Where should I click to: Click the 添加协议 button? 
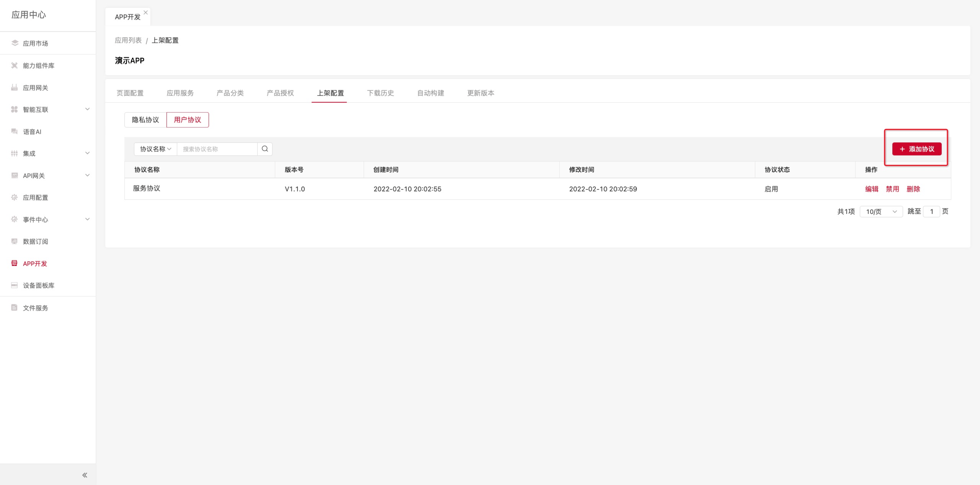[916, 149]
